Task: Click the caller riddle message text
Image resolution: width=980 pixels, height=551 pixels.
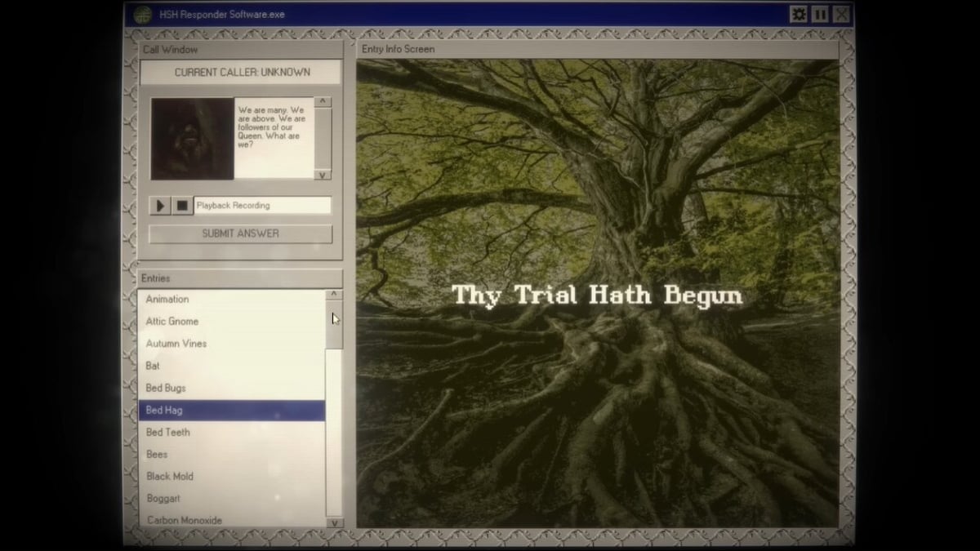Action: click(272, 127)
